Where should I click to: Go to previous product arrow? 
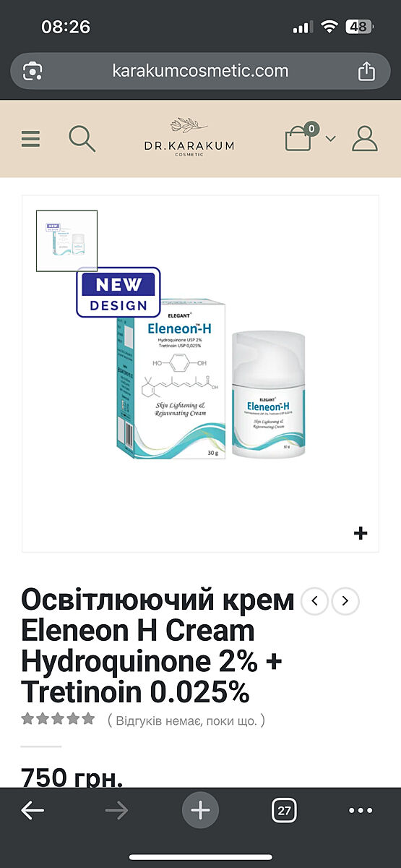(x=314, y=601)
